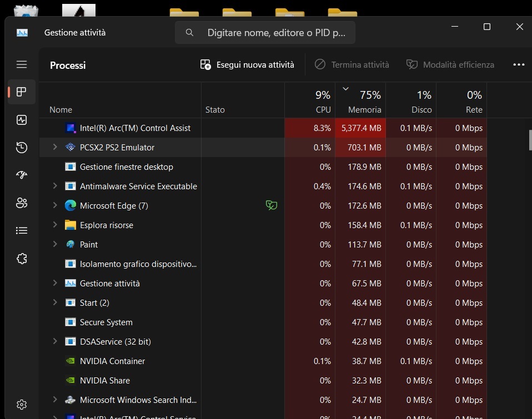Click Termina attività button
Image resolution: width=532 pixels, height=419 pixels.
(352, 64)
